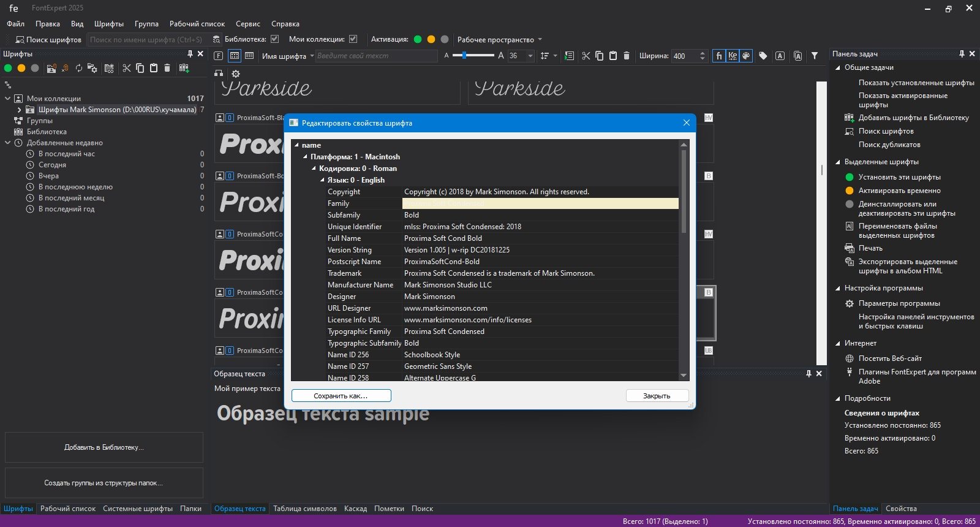Image resolution: width=980 pixels, height=527 pixels.
Task: Click the Поиск дубликатов link
Action: click(889, 145)
